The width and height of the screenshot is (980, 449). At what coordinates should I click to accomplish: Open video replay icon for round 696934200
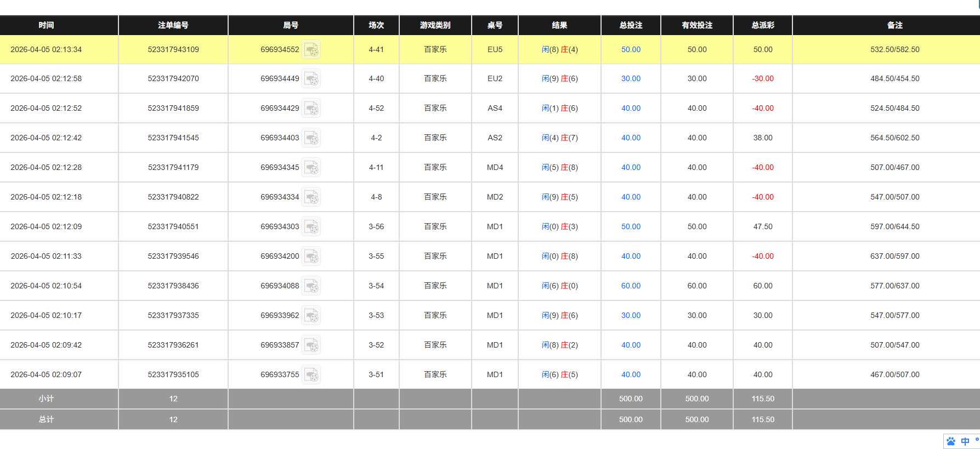tap(311, 256)
